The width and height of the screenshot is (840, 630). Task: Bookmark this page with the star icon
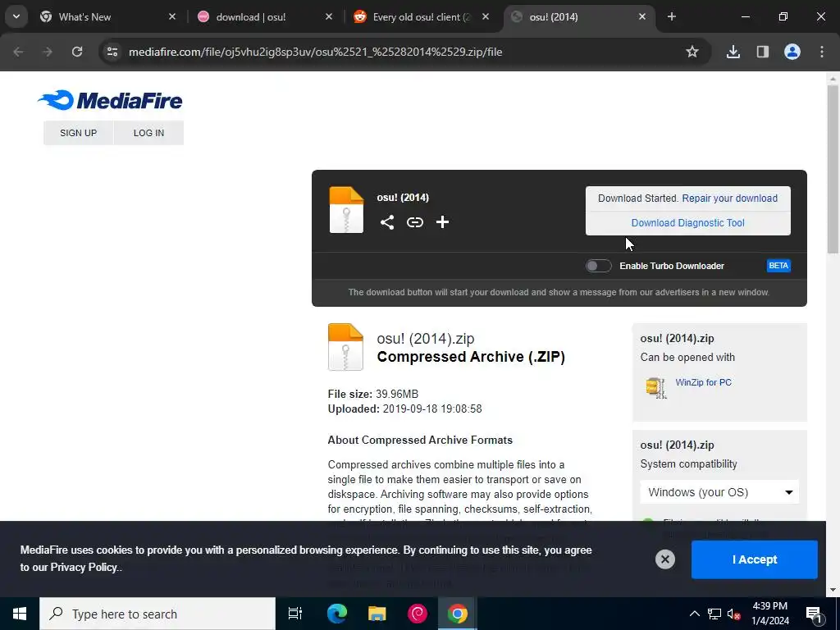[692, 52]
